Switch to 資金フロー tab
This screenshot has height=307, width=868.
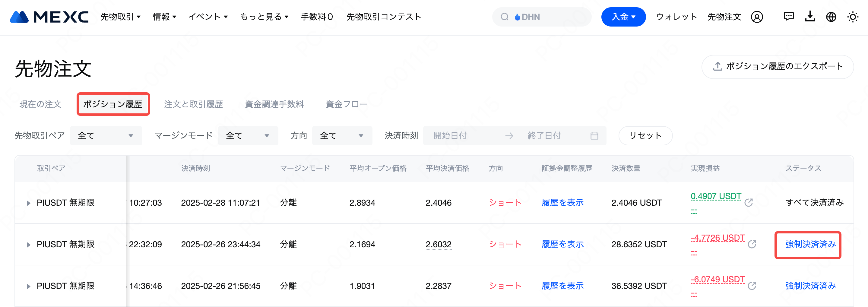pyautogui.click(x=347, y=104)
